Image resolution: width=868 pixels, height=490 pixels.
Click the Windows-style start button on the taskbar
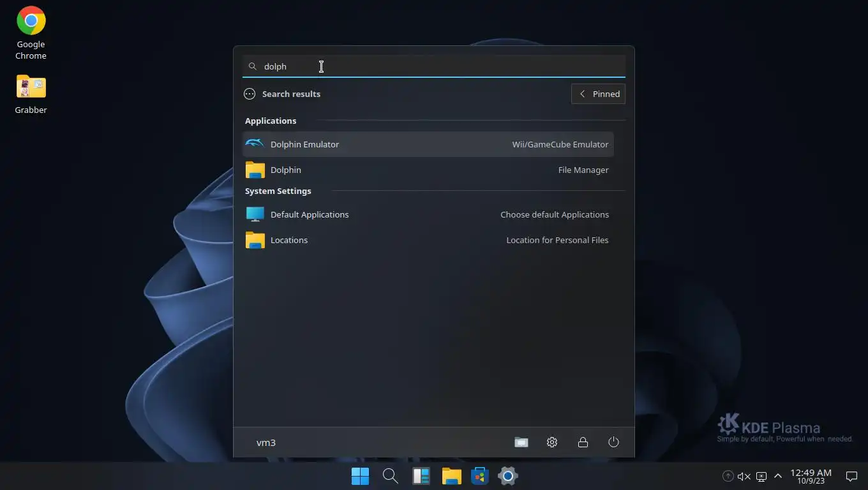[x=360, y=476]
